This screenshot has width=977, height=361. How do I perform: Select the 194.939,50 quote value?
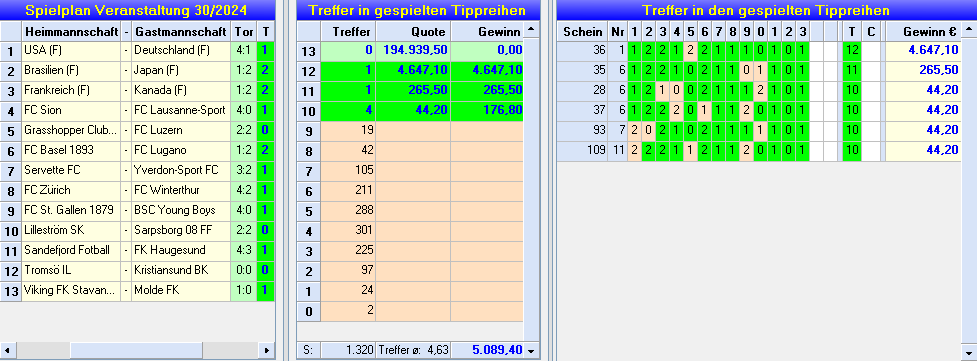pos(412,51)
